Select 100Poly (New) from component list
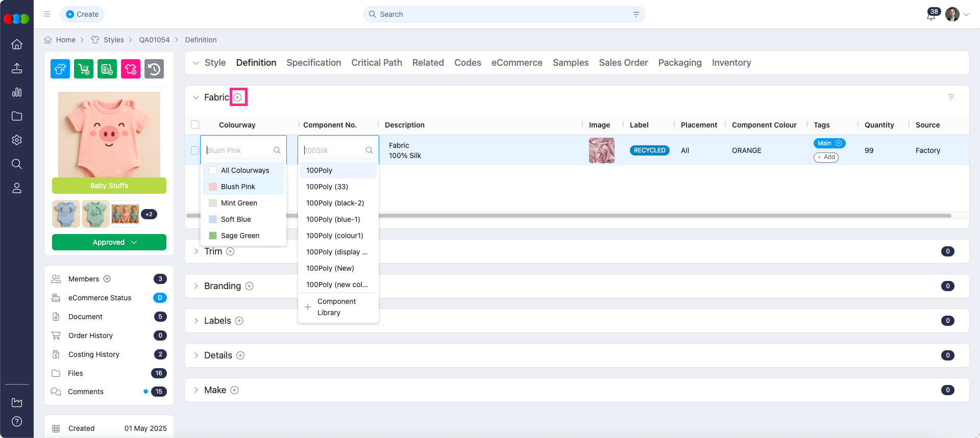The image size is (980, 438). click(330, 268)
